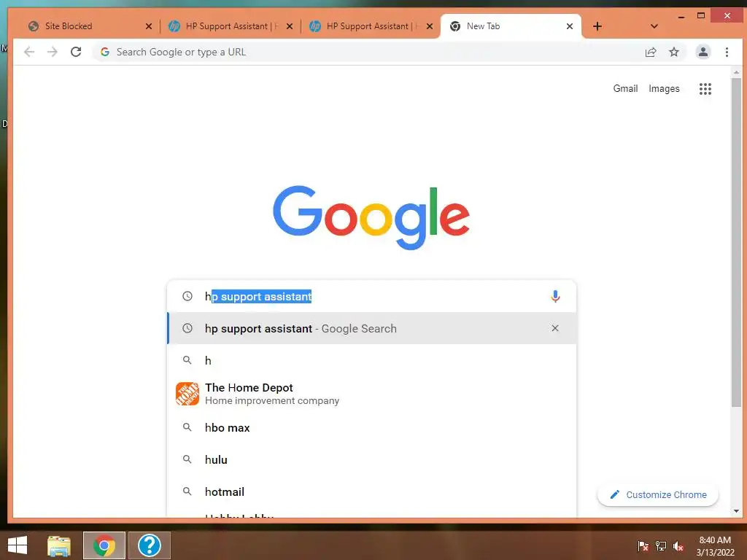The height and width of the screenshot is (560, 747).
Task: Click into the Google search box
Action: coord(371,296)
